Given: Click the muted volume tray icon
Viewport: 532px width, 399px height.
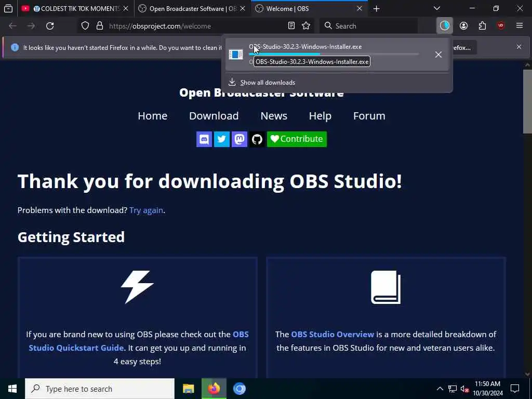Looking at the screenshot, I should 464,389.
